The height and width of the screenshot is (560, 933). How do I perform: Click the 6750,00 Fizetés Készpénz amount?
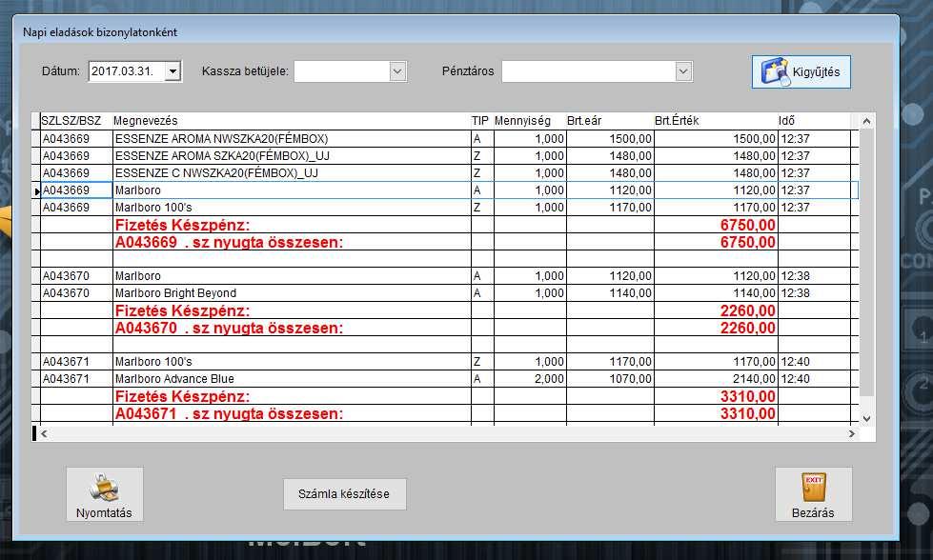tap(747, 225)
